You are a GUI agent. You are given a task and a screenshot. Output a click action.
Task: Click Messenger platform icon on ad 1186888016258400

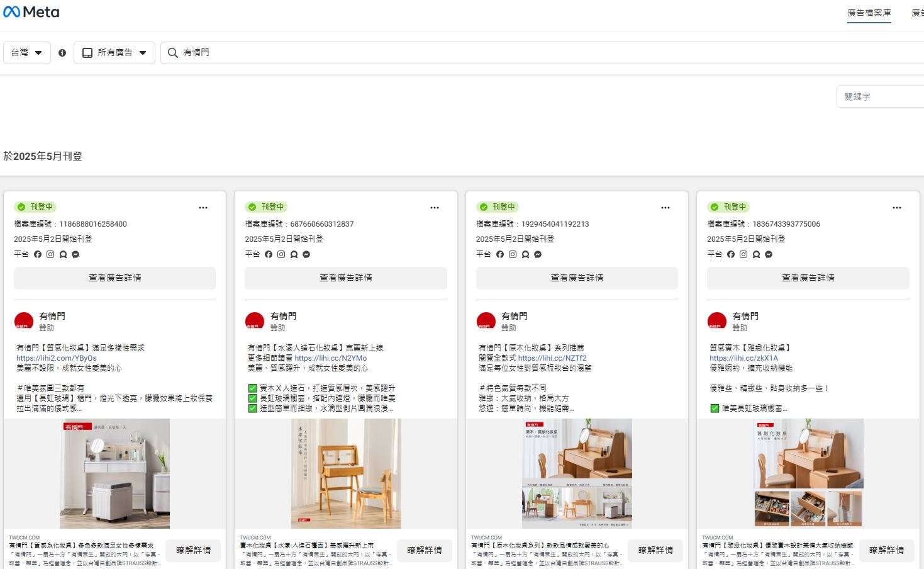click(x=75, y=254)
